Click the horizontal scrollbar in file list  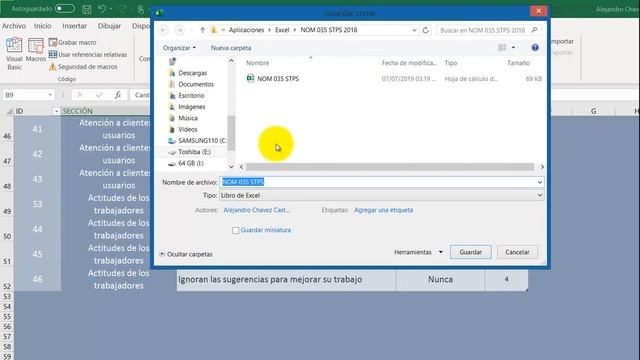click(x=390, y=167)
